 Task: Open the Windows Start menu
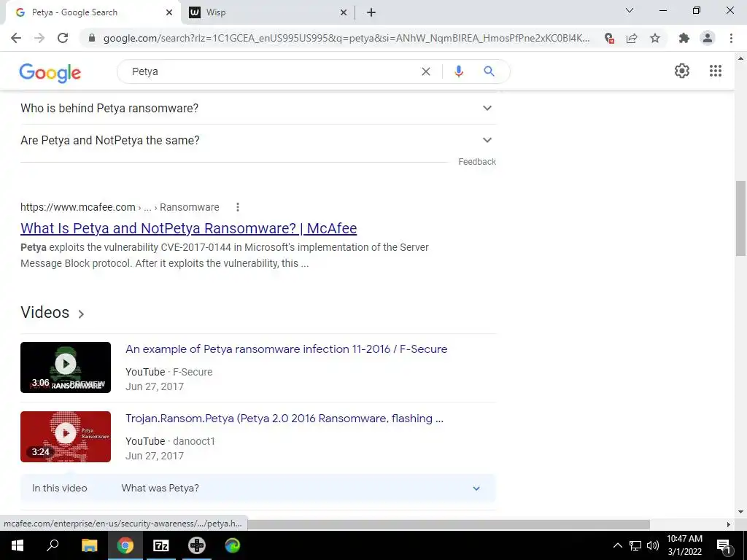tap(18, 545)
